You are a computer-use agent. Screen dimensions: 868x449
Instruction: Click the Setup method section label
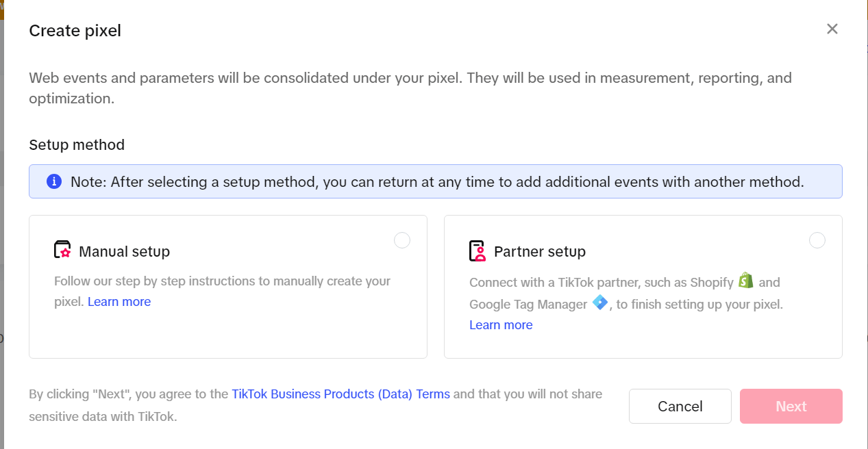77,145
